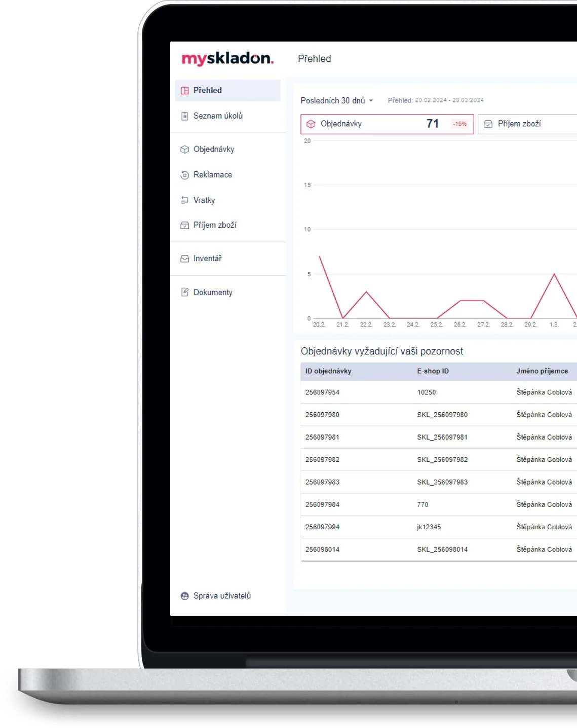
Task: Click the date range 20.02.2024 - 20.03.2024
Action: tap(449, 100)
